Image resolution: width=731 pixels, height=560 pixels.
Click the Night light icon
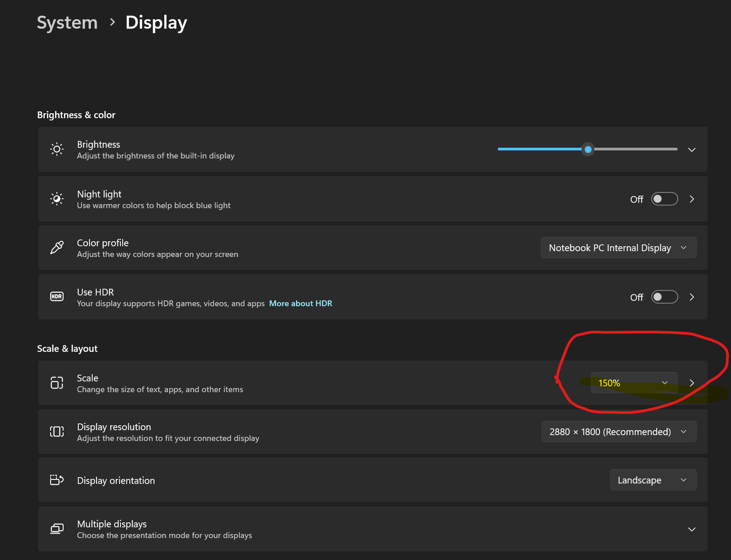click(x=57, y=199)
